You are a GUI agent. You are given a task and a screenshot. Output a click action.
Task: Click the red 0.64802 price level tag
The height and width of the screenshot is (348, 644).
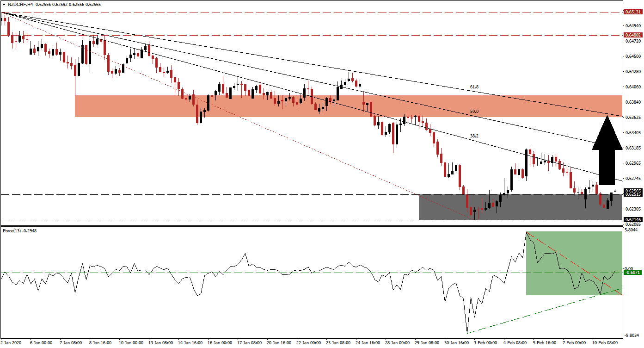coord(632,35)
